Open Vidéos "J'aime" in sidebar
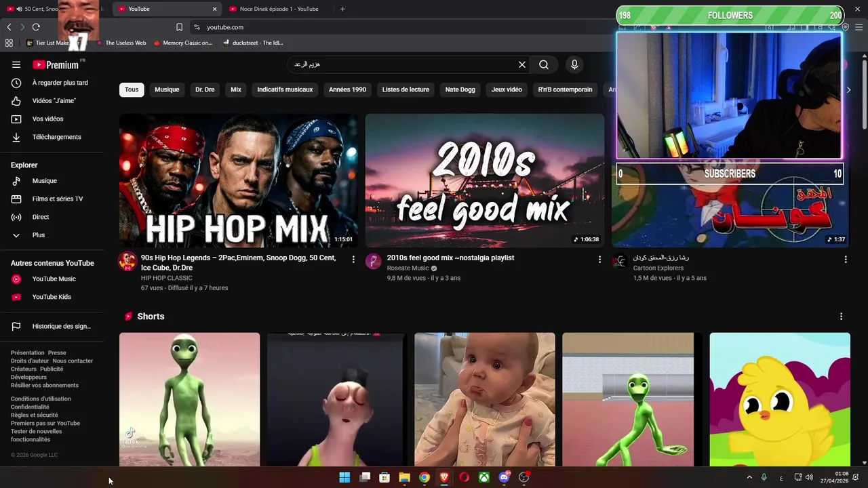This screenshot has width=868, height=488. click(53, 101)
